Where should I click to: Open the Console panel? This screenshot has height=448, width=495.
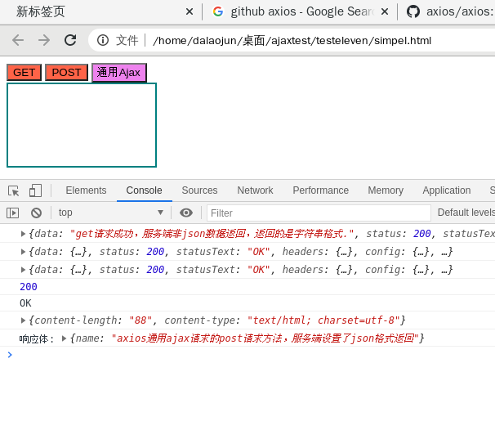pos(144,190)
